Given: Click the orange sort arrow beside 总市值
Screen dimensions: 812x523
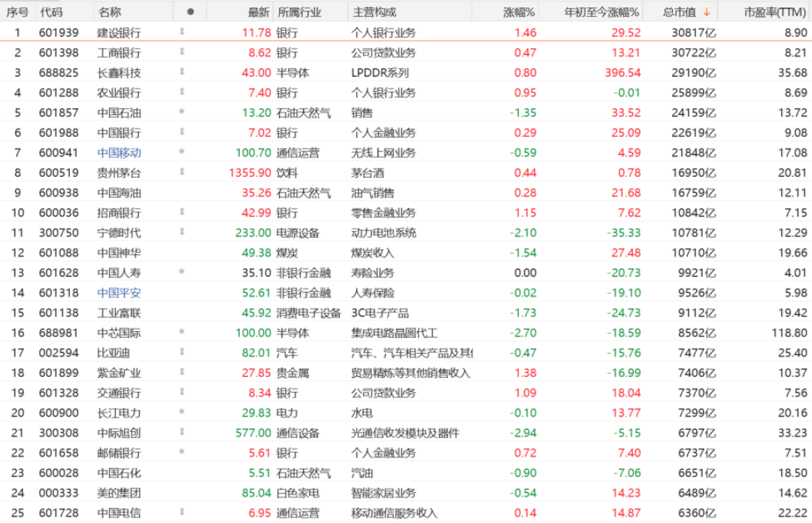Looking at the screenshot, I should tap(706, 12).
